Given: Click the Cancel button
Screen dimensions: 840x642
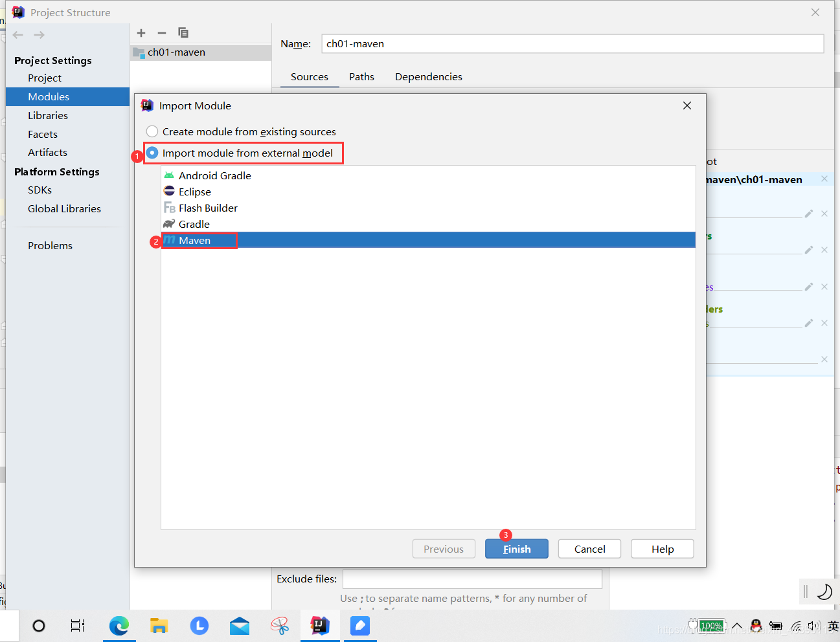Looking at the screenshot, I should pyautogui.click(x=589, y=549).
